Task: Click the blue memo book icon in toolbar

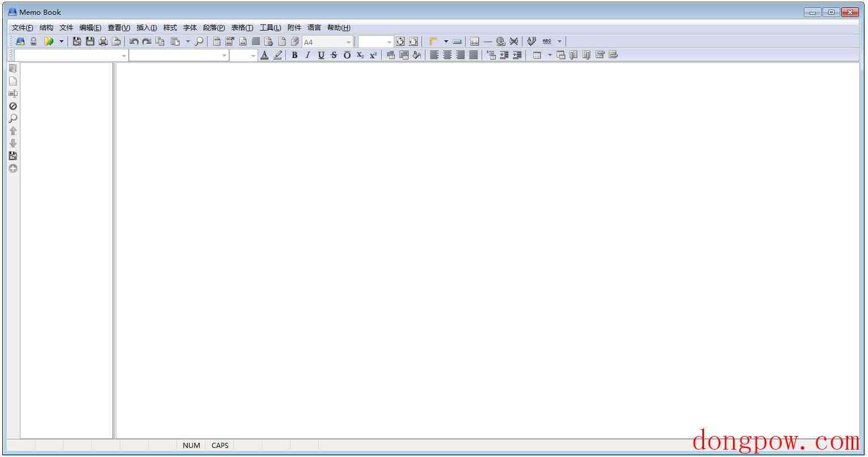Action: coord(20,41)
